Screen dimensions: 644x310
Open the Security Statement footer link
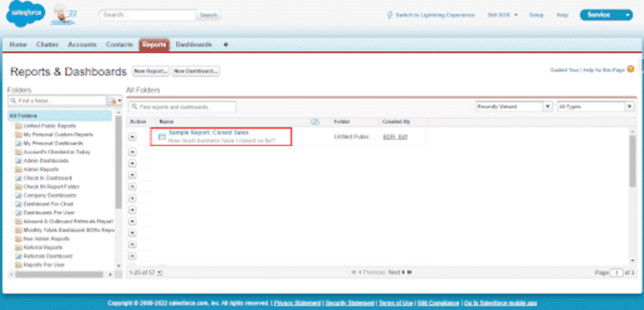(x=350, y=303)
